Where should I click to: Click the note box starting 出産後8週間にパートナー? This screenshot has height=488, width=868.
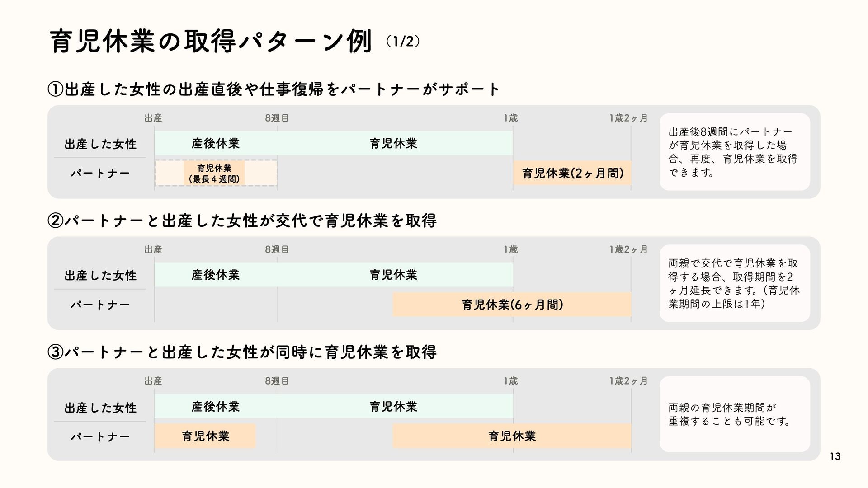[x=735, y=152]
